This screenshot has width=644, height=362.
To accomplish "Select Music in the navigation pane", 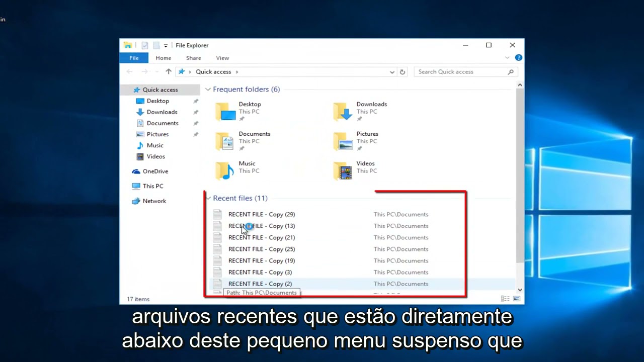I will click(154, 145).
